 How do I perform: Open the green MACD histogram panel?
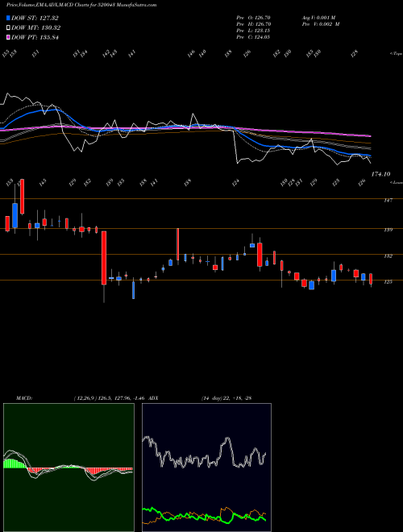coord(69,468)
